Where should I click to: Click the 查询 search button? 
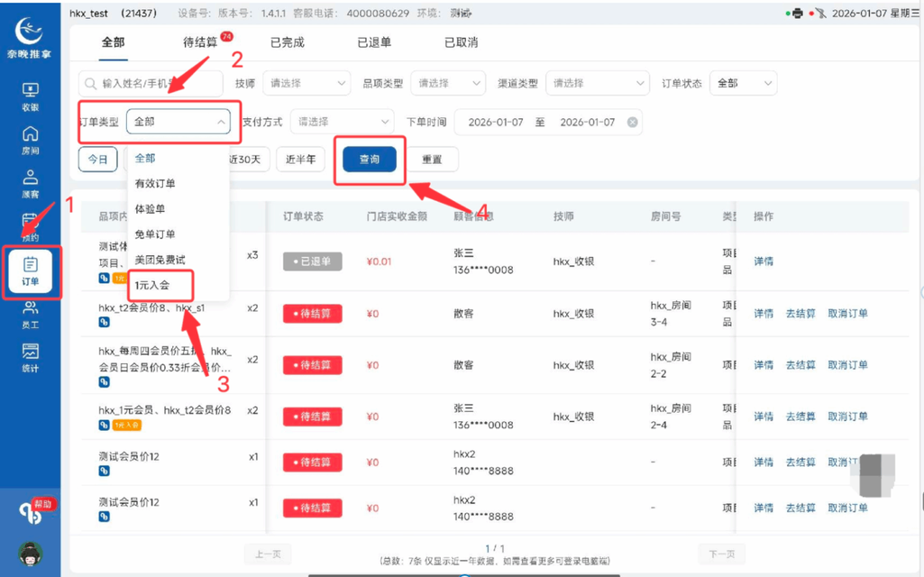click(369, 159)
